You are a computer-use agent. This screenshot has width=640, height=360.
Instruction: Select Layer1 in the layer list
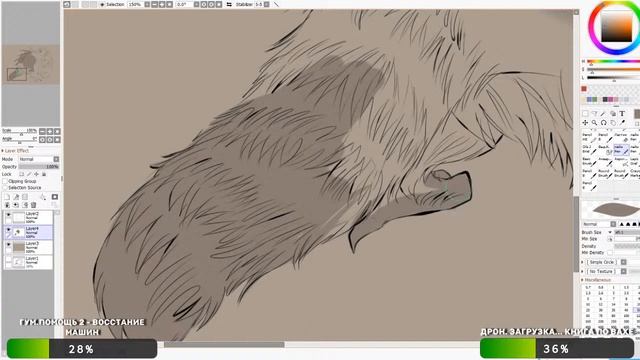point(33,262)
